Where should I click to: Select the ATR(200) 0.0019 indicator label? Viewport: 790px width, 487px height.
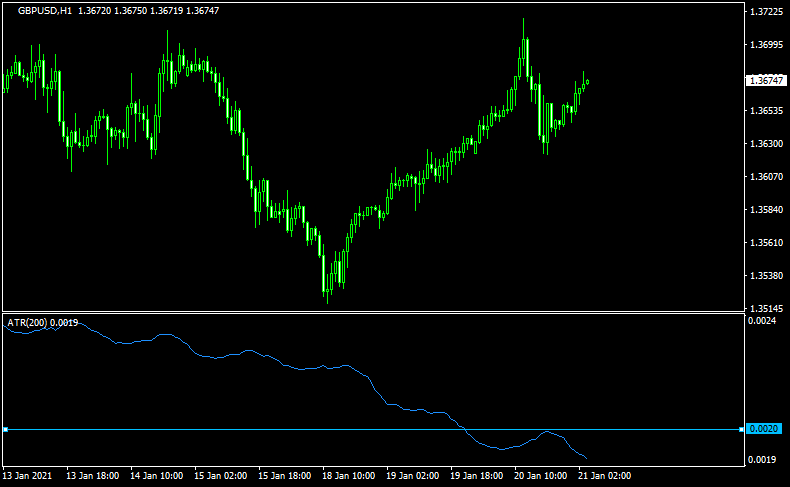click(x=43, y=323)
